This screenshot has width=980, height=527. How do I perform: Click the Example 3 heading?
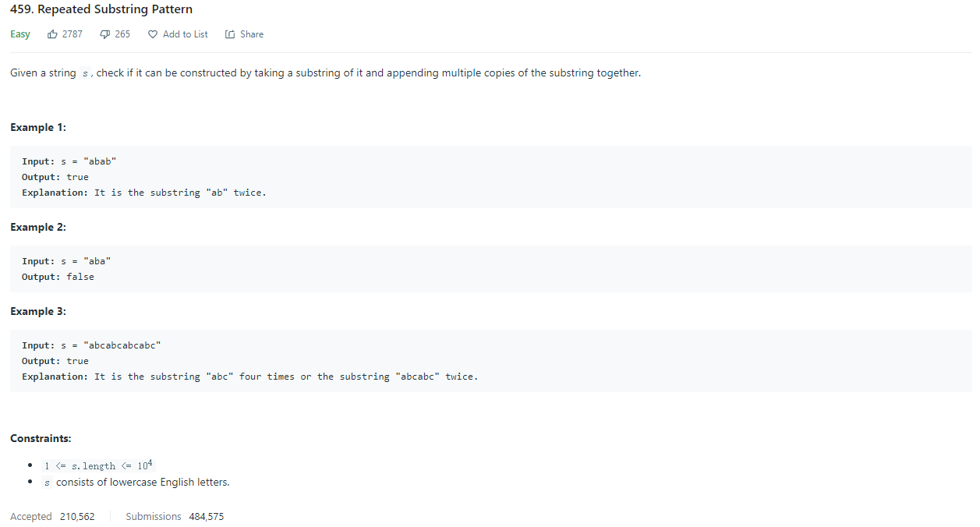[x=38, y=311]
